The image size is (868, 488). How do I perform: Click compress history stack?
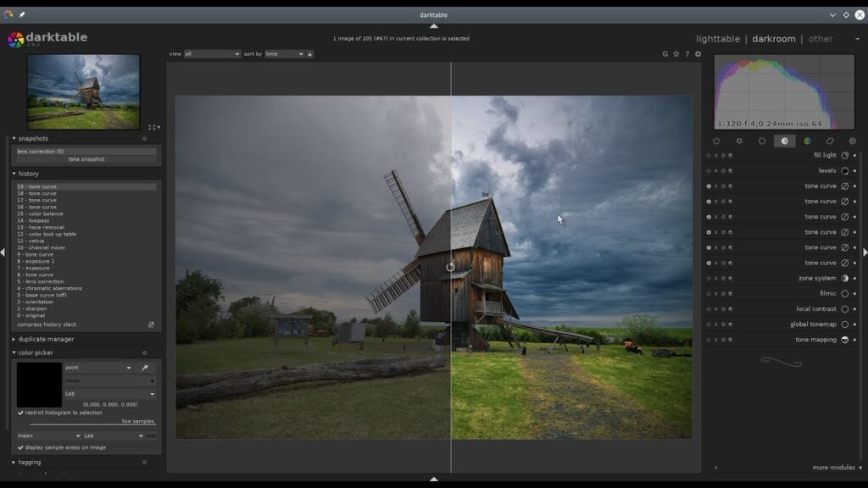47,324
